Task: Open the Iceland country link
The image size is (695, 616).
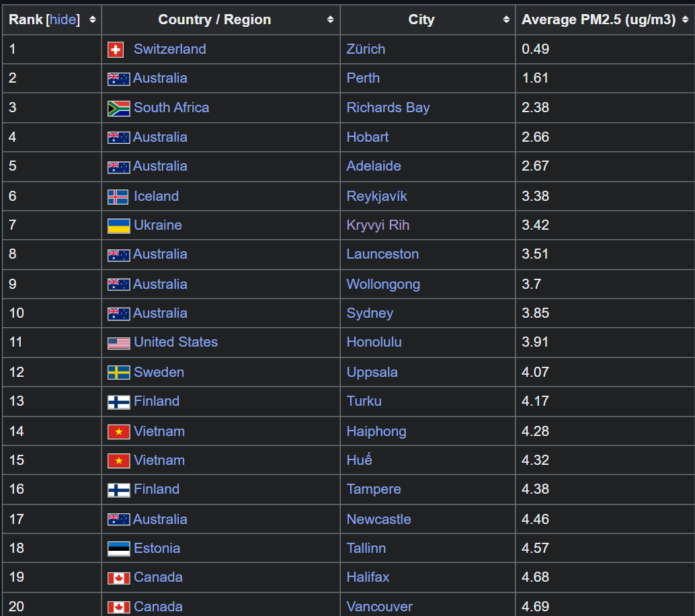Action: pyautogui.click(x=157, y=196)
